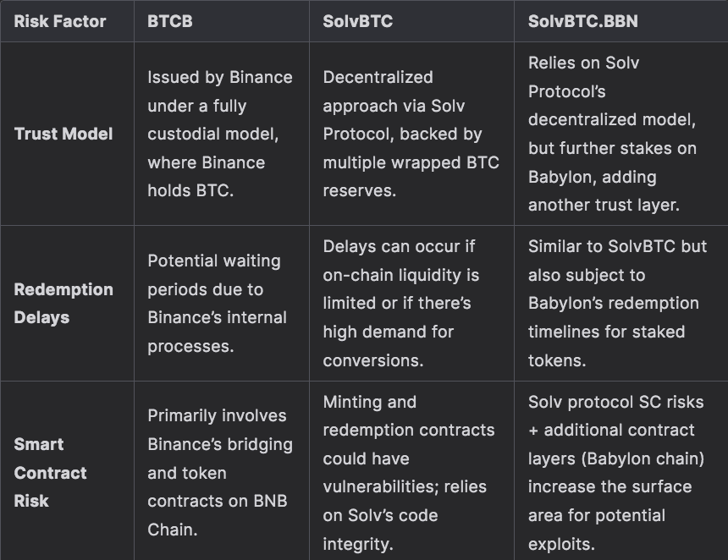
Task: Click BTCB trust model cell about Binance custody
Action: [x=220, y=134]
